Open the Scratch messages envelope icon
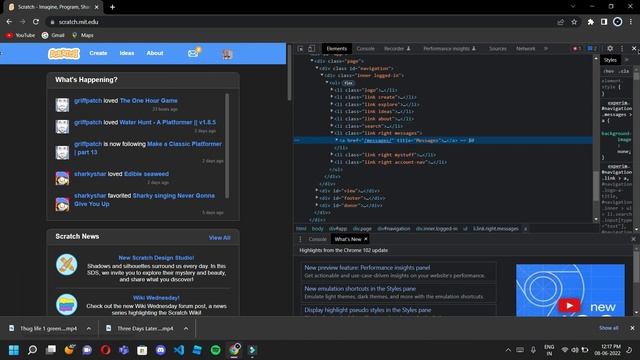 (193, 53)
